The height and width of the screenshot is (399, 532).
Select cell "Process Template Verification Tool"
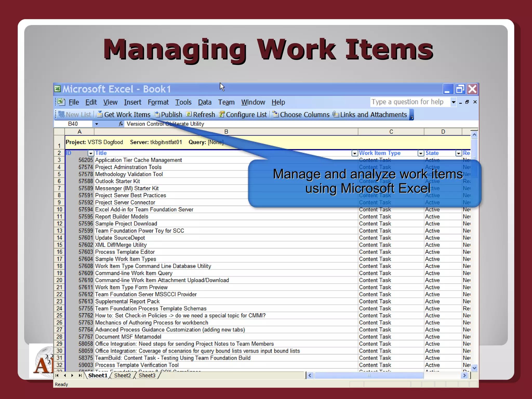click(226, 365)
